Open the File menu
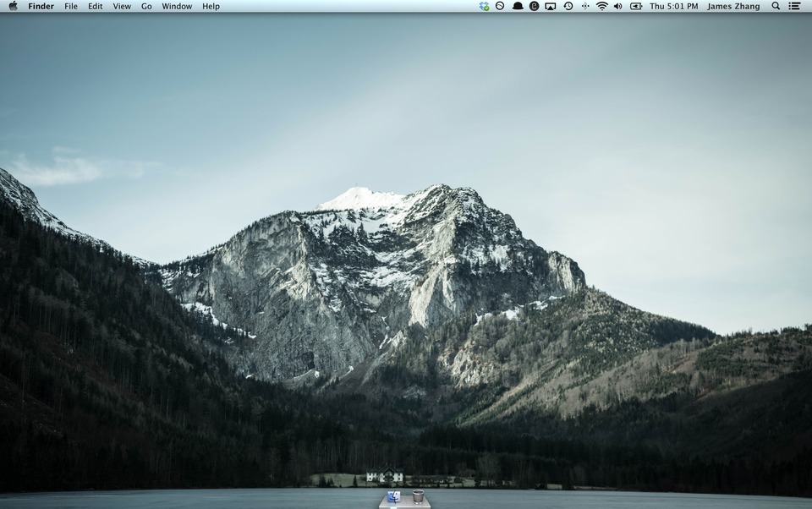This screenshot has height=509, width=812. click(71, 6)
